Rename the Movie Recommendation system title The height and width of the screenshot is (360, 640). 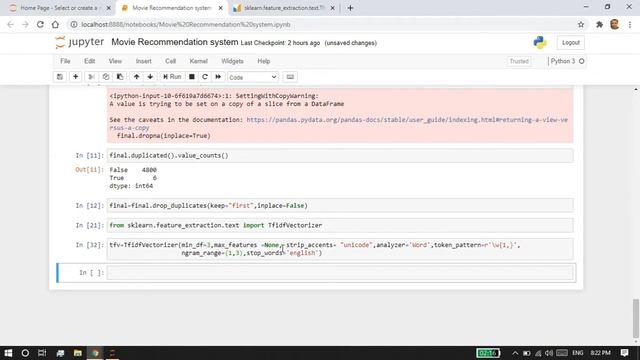pyautogui.click(x=175, y=42)
